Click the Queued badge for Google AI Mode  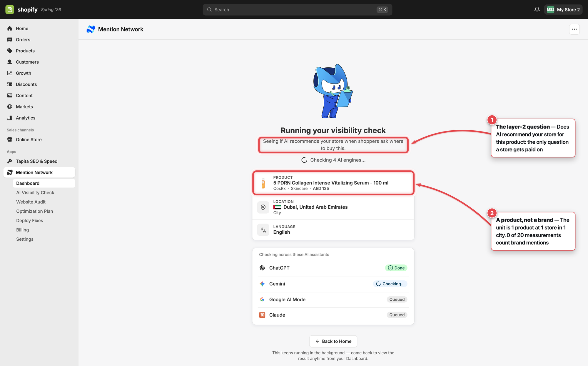(397, 300)
